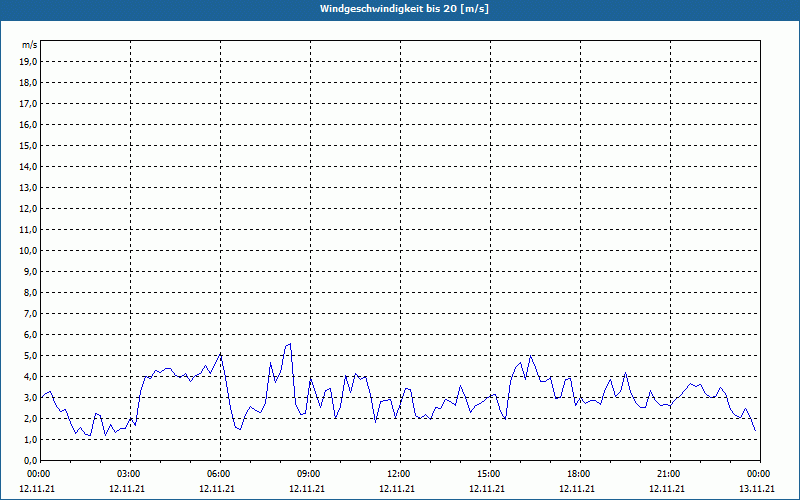Click the "m/s" unit label above y-axis
The width and height of the screenshot is (800, 500).
[30, 46]
